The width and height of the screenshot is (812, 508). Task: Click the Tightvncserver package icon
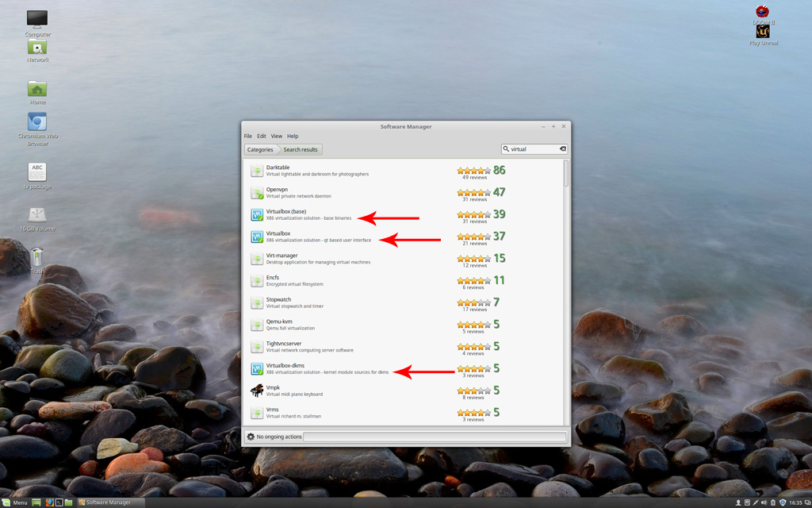pyautogui.click(x=257, y=347)
